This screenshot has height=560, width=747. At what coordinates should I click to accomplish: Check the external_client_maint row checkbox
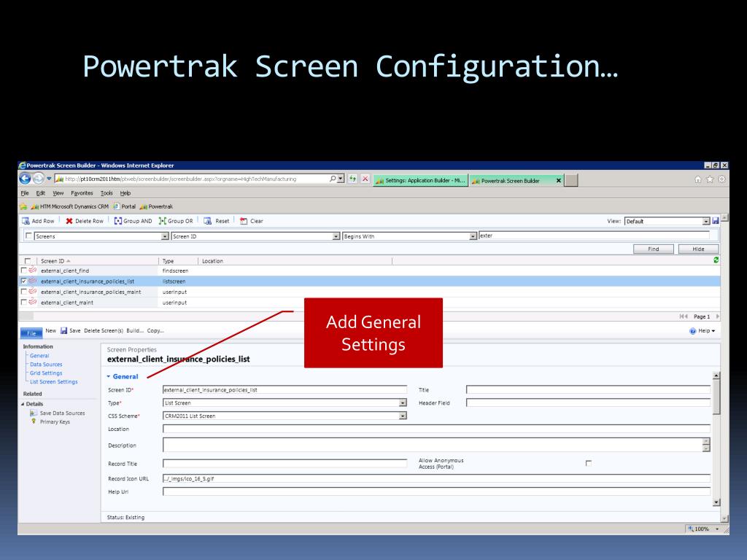pyautogui.click(x=24, y=302)
